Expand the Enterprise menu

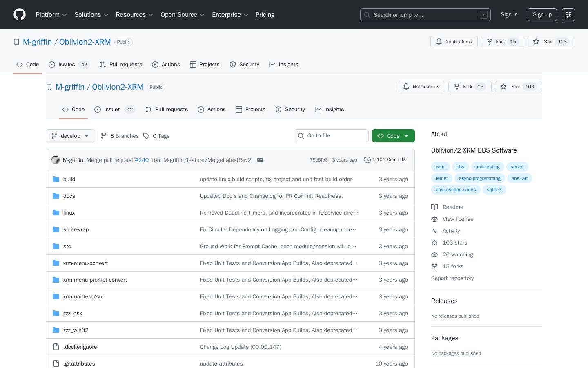tap(230, 15)
